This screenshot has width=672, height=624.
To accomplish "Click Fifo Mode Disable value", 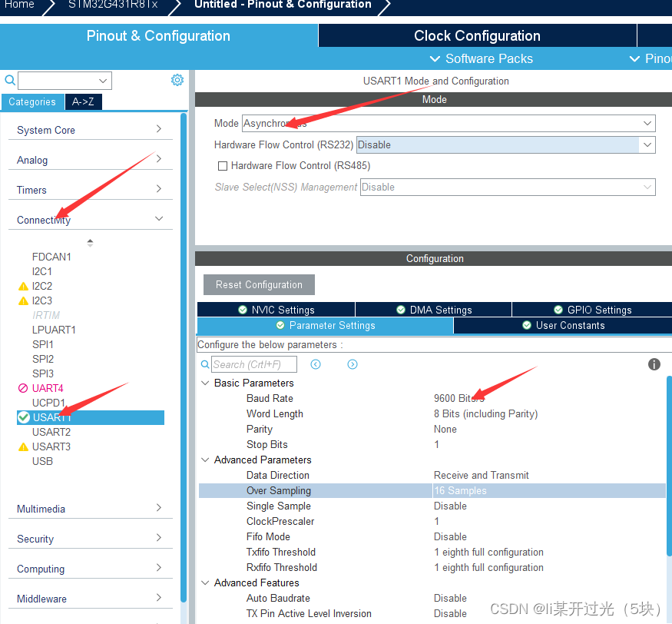I will (x=450, y=537).
